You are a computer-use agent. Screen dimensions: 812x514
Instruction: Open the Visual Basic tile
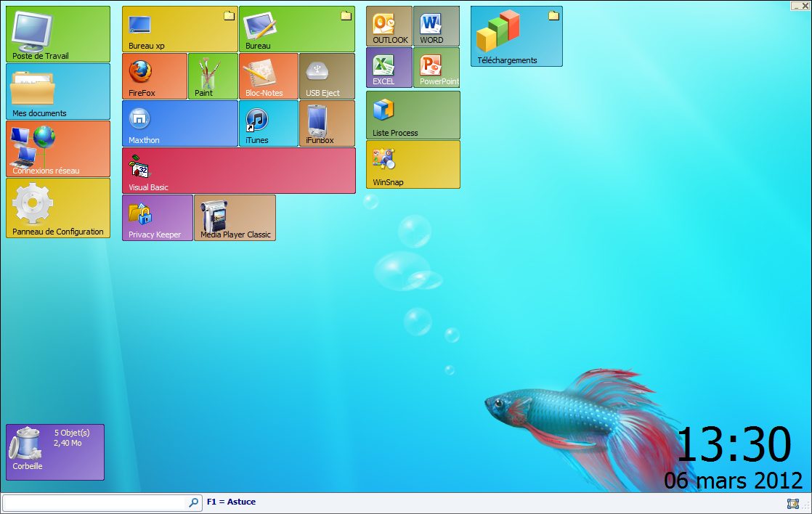point(238,171)
